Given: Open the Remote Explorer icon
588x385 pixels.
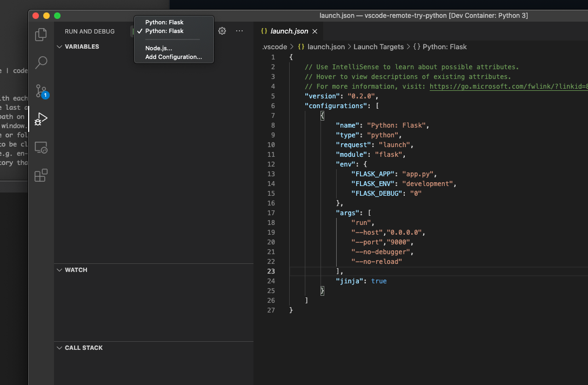Looking at the screenshot, I should pyautogui.click(x=41, y=147).
